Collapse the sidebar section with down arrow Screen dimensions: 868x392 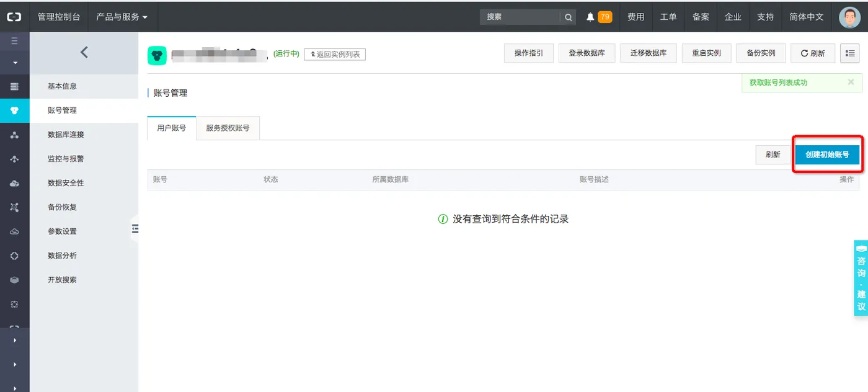tap(14, 63)
